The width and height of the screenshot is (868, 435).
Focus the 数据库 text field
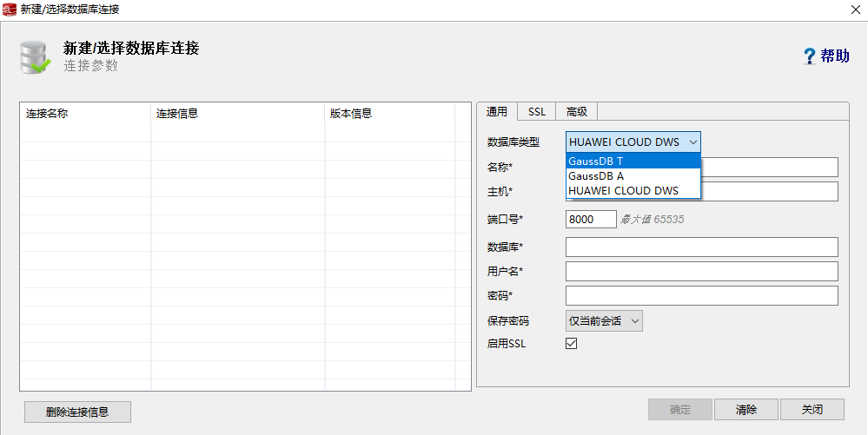701,247
